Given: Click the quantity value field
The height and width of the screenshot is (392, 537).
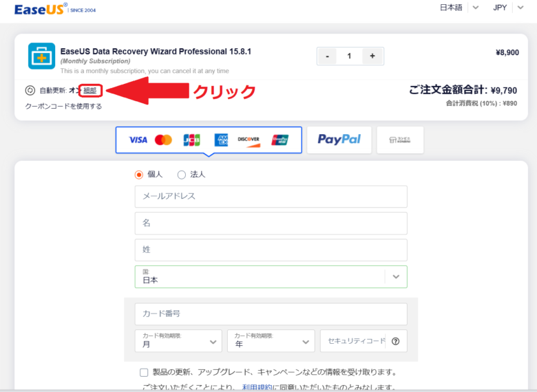Looking at the screenshot, I should coord(349,56).
